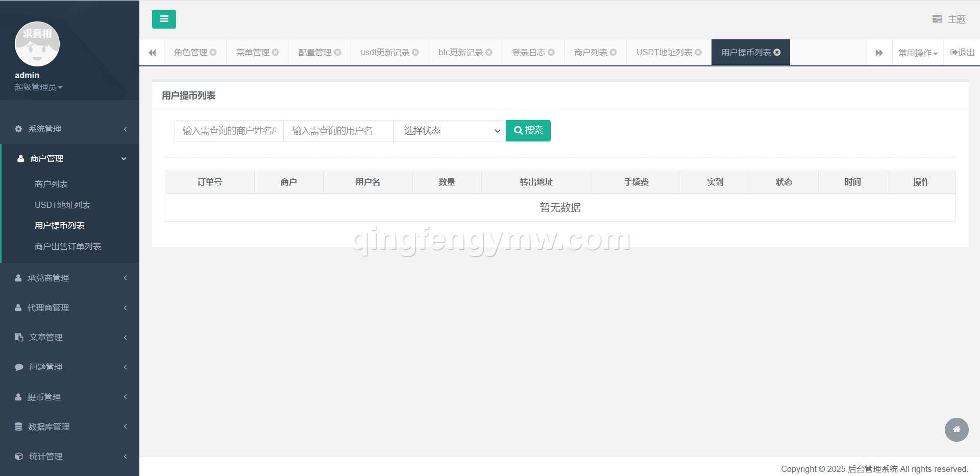Click the 文章管理 document icon
The width and height of the screenshot is (980, 476).
(19, 337)
